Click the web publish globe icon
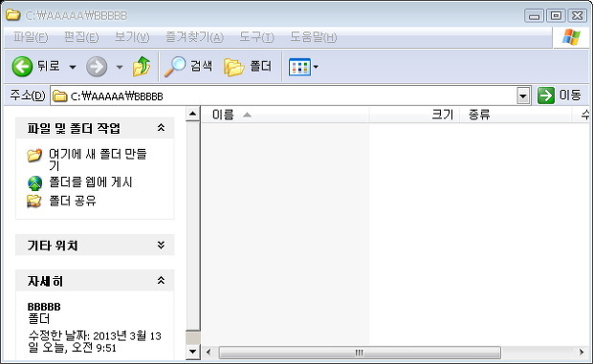This screenshot has height=364, width=593. (34, 183)
